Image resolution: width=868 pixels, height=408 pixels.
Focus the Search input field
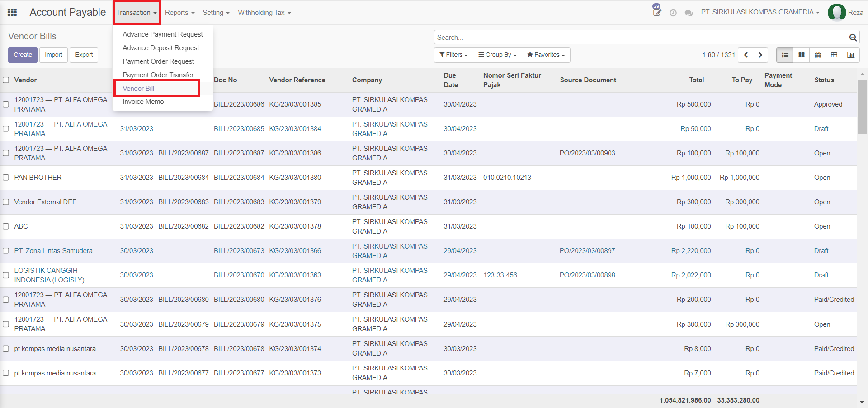click(x=642, y=38)
